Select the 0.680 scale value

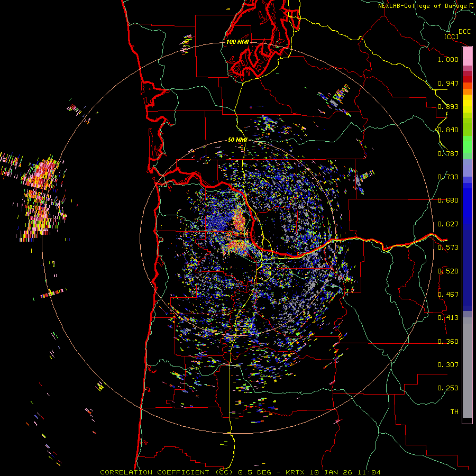[448, 200]
